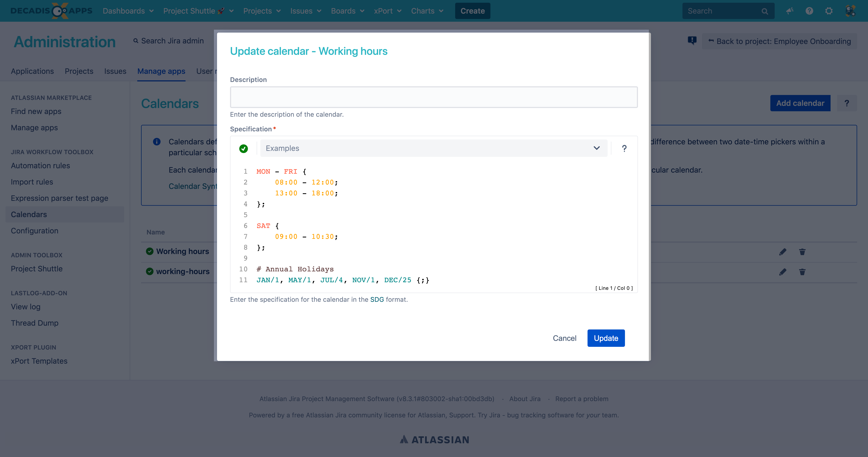Expand the Boards menu

(347, 11)
